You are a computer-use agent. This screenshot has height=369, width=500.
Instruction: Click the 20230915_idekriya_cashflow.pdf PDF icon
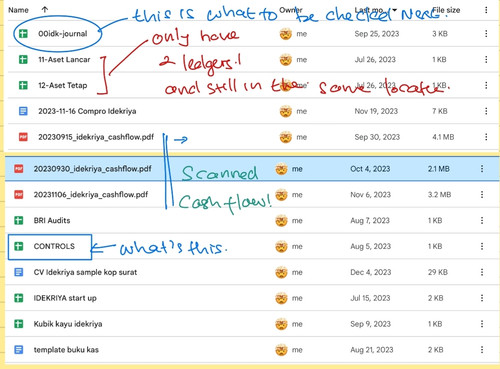point(23,137)
